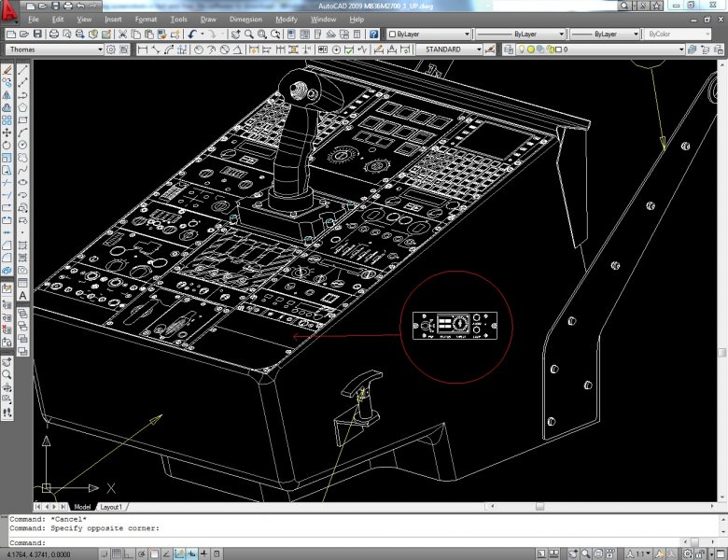Select the Aligned dimension tool
Screen dimensions: 728x560
pos(156,49)
